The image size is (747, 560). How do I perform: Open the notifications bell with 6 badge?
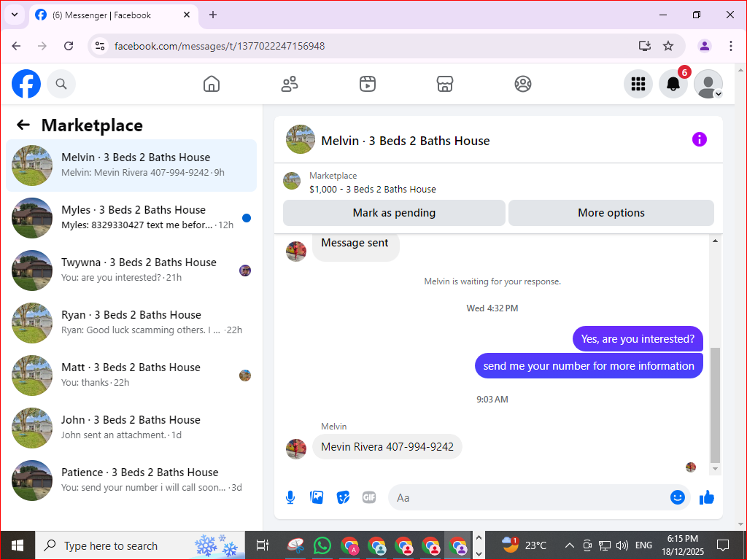(673, 84)
